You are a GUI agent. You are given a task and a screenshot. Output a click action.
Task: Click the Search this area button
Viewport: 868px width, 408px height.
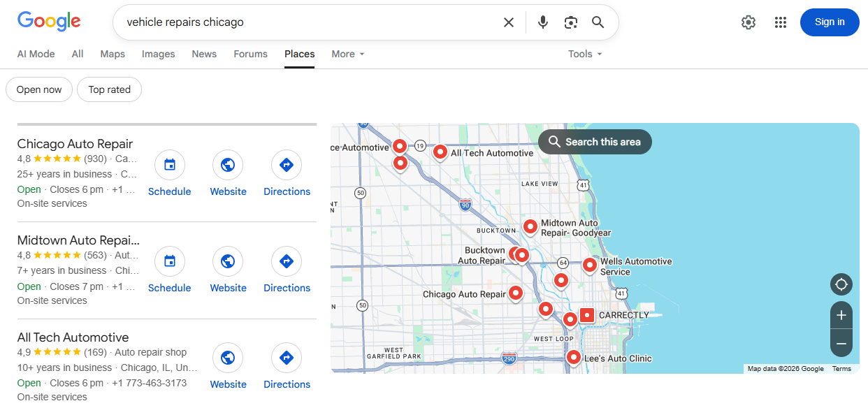pyautogui.click(x=594, y=141)
